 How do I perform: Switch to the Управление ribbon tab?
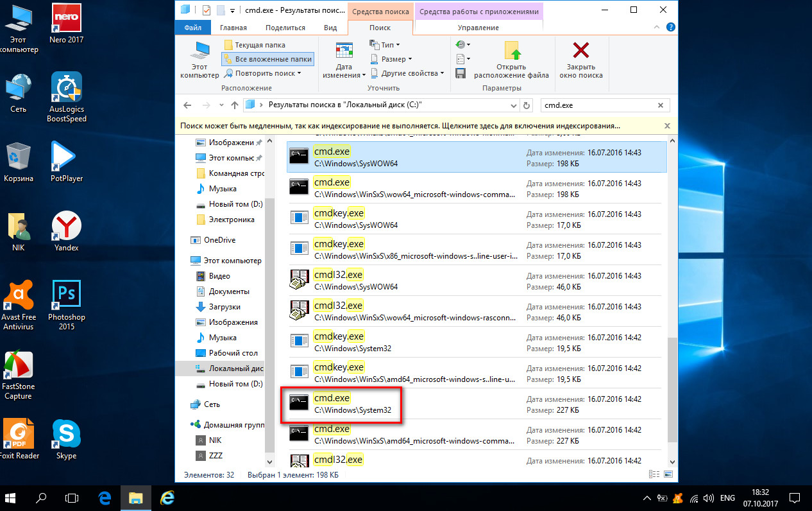(478, 28)
